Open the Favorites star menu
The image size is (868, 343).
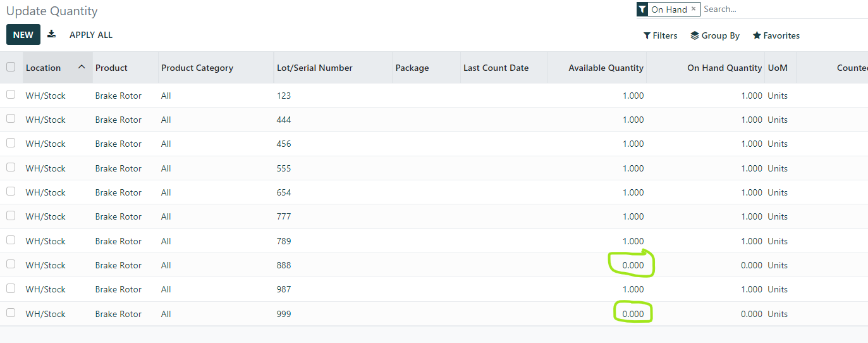click(x=776, y=35)
